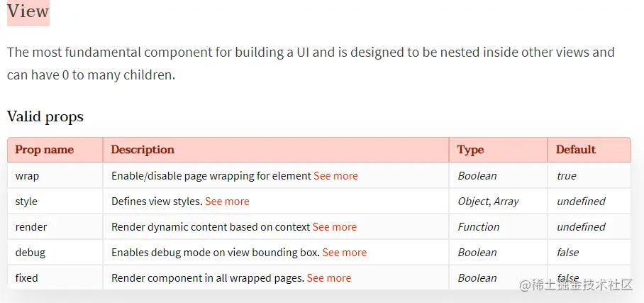Screen dimensions: 644x303
Task: Click the Valid props subheading
Action: click(45, 117)
